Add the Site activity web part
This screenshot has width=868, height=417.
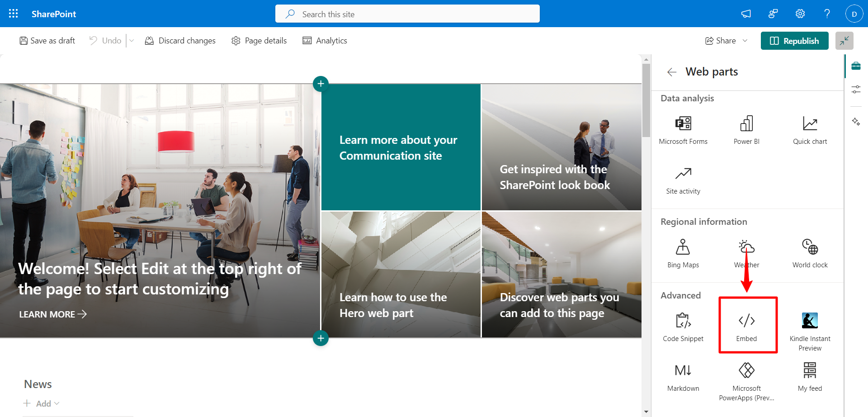point(683,180)
